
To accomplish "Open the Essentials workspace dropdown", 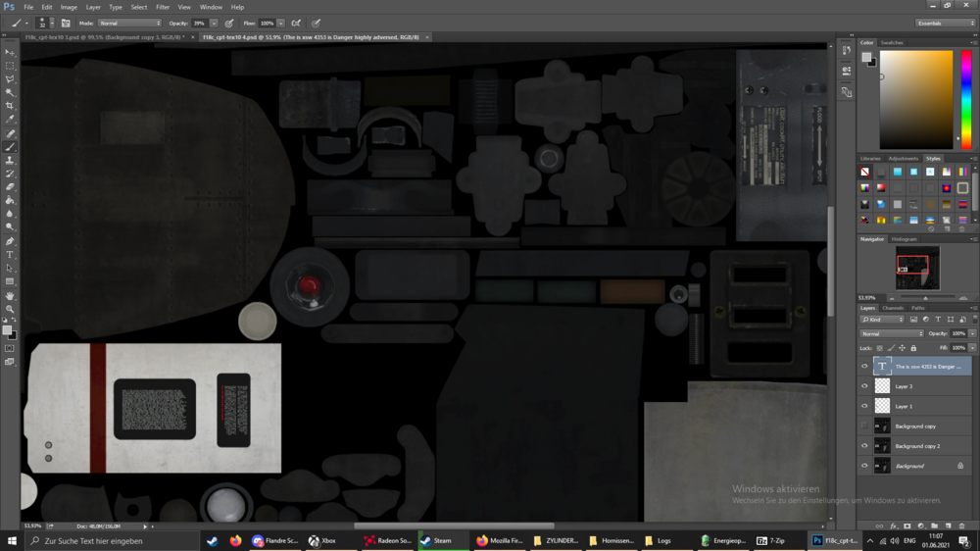I will tap(945, 24).
